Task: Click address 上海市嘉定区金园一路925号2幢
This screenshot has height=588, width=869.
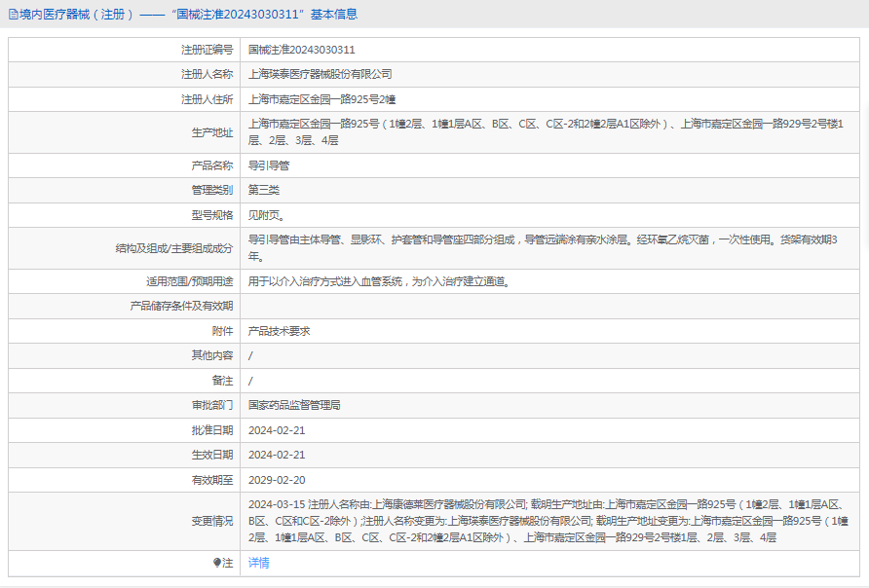Action: (322, 99)
